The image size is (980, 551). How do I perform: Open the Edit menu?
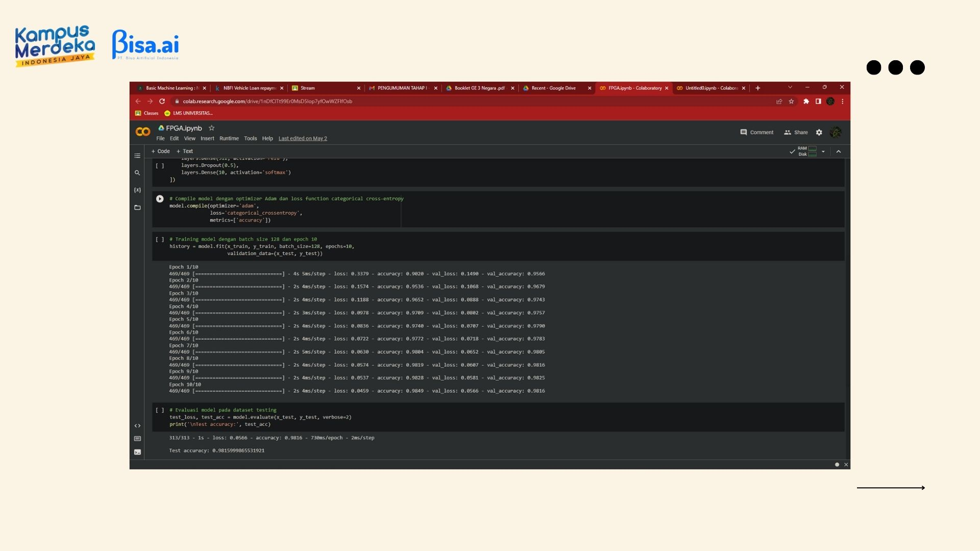click(x=174, y=139)
